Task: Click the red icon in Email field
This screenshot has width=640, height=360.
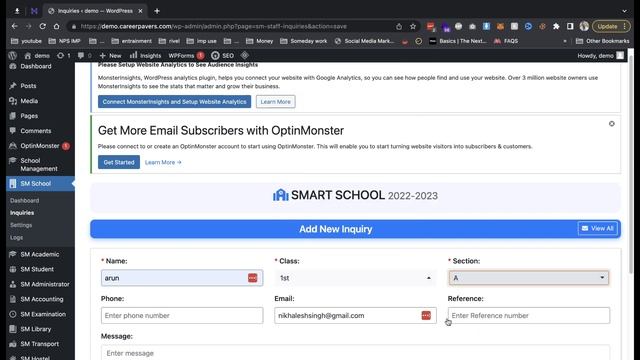Action: (426, 316)
